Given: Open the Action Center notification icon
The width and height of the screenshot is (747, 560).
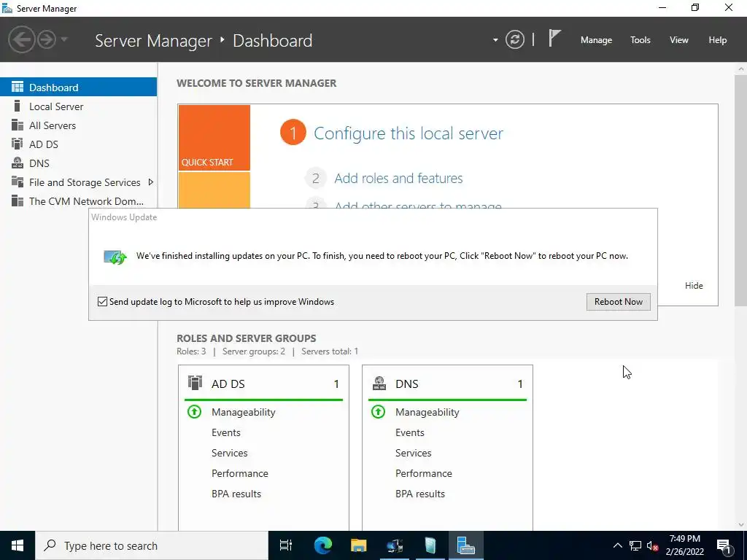Looking at the screenshot, I should [724, 545].
